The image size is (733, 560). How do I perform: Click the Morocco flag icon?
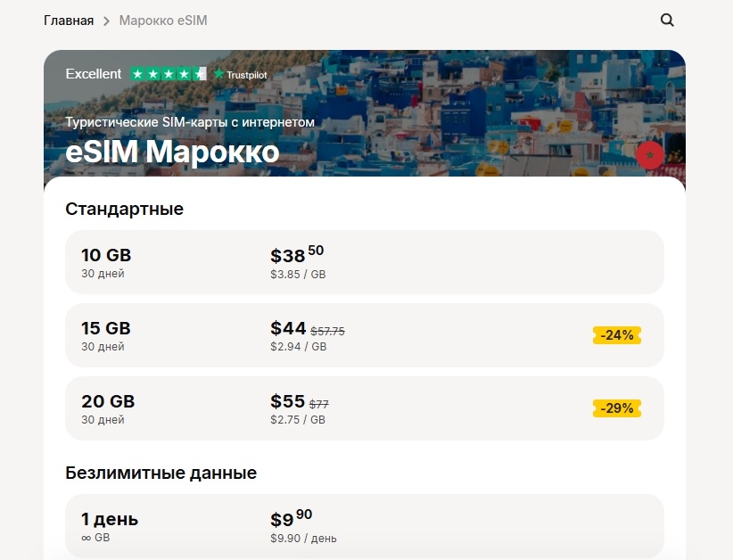650,154
